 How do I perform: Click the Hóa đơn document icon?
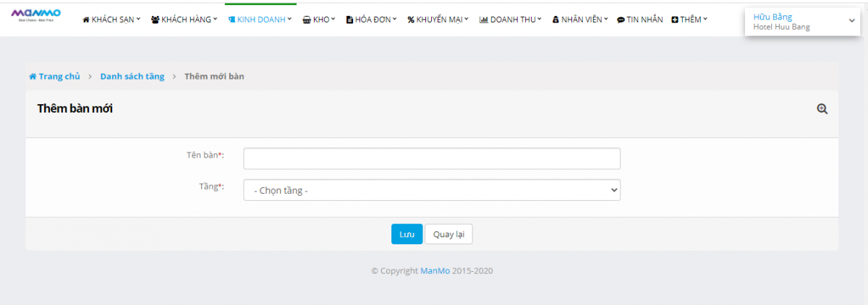point(349,20)
